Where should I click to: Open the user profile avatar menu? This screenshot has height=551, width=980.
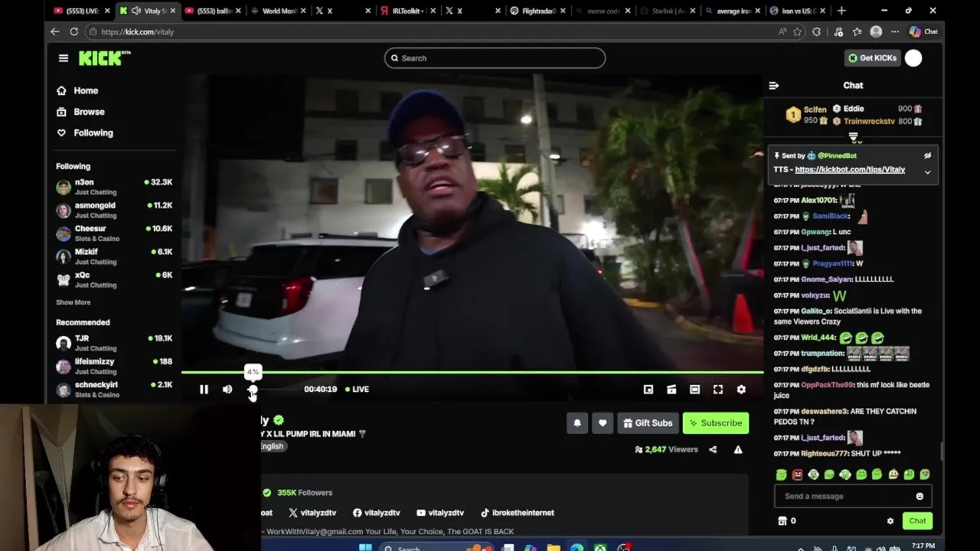(x=913, y=58)
